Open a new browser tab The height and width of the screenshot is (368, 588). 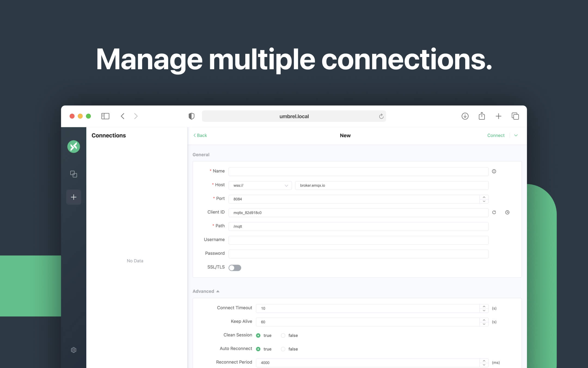[499, 116]
